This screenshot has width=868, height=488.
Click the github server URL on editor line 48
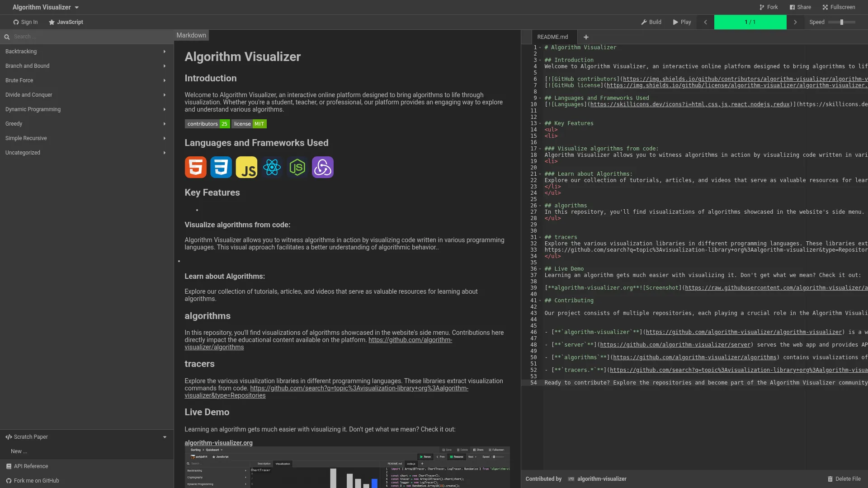[675, 345]
